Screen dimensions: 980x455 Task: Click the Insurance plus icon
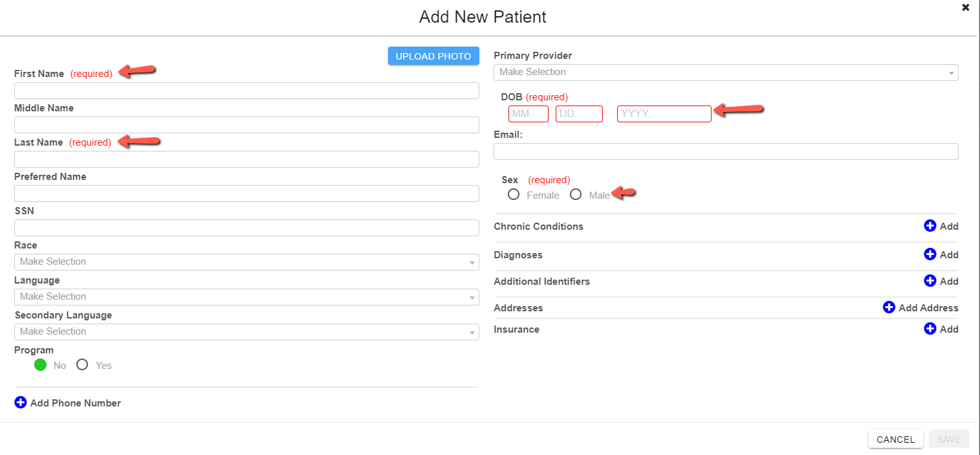pyautogui.click(x=930, y=329)
